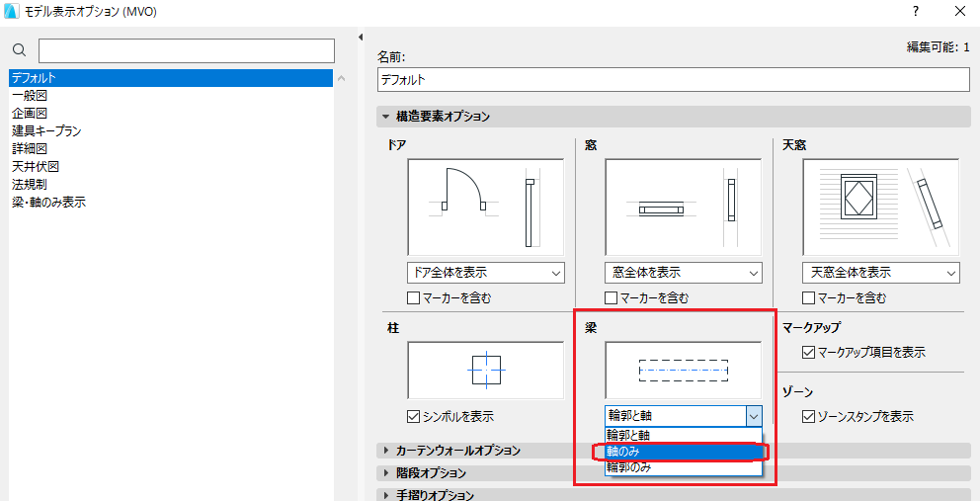Choose 軸のみ in beam dropdown list

pyautogui.click(x=683, y=451)
